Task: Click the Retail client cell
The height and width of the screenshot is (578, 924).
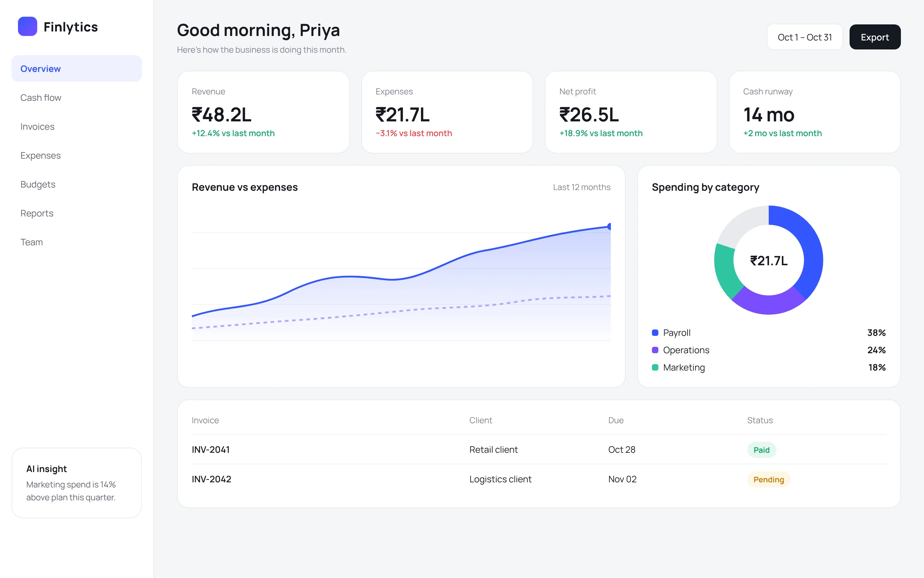Action: 493,450
